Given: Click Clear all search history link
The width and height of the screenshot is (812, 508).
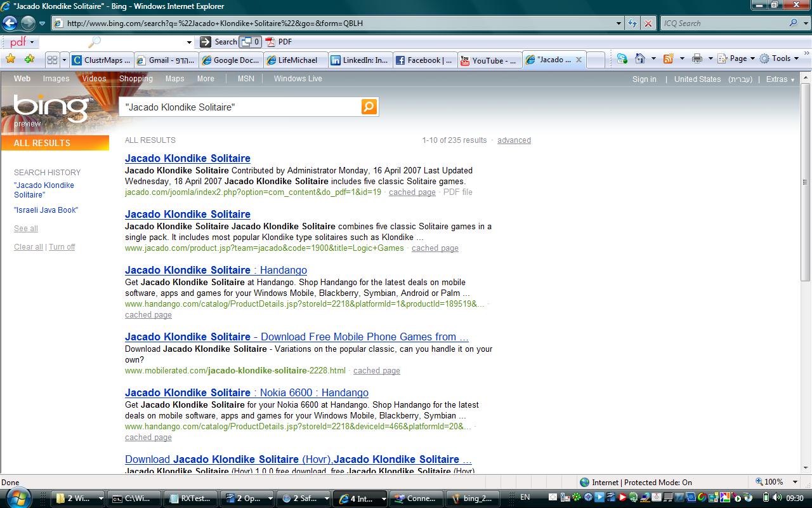Looking at the screenshot, I should 29,247.
